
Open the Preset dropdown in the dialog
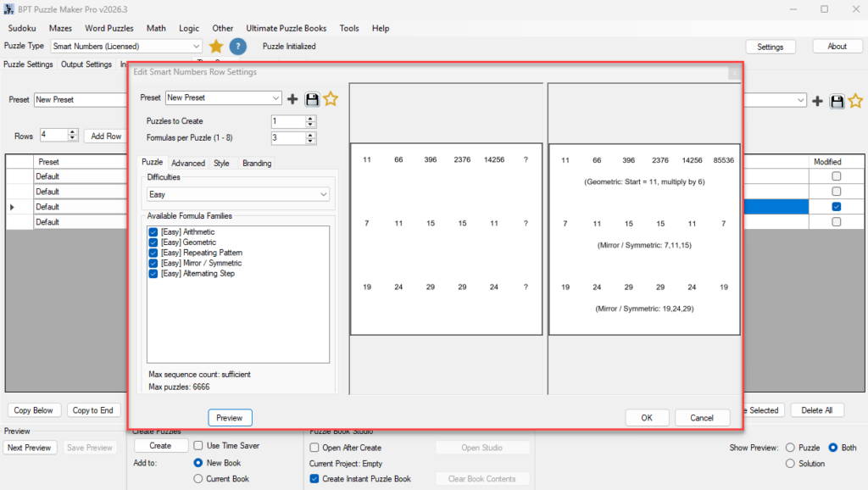pyautogui.click(x=224, y=98)
